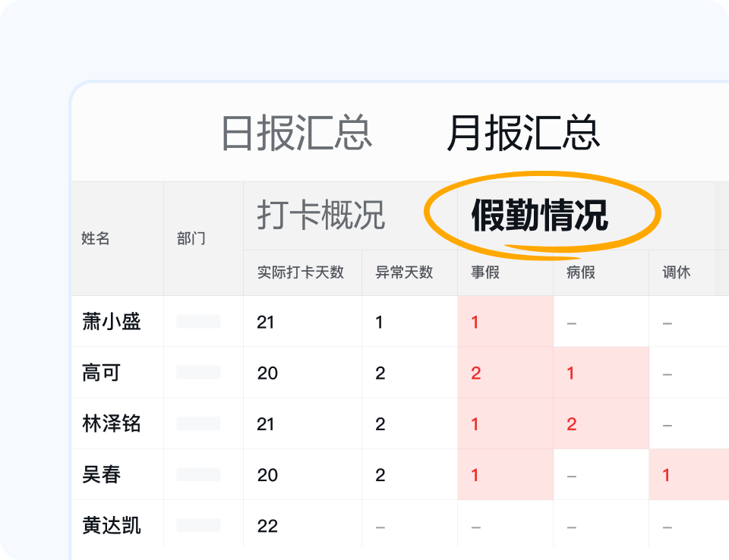Select the 姓名 column header
729x560 pixels.
click(93, 239)
